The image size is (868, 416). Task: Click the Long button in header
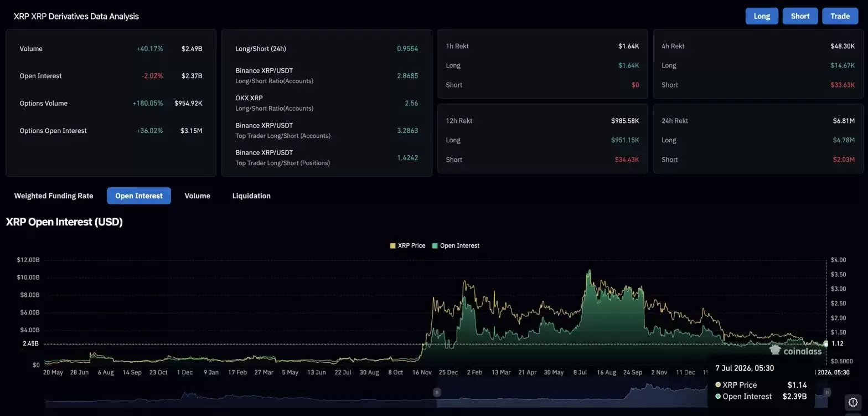tap(762, 16)
